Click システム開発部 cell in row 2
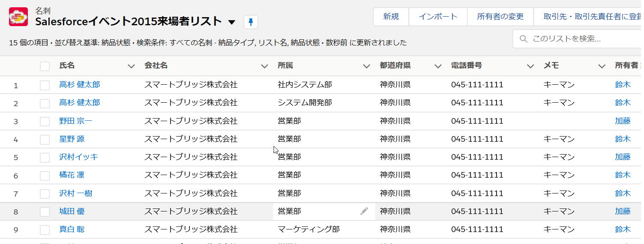Image resolution: width=644 pixels, height=244 pixels. (x=305, y=103)
